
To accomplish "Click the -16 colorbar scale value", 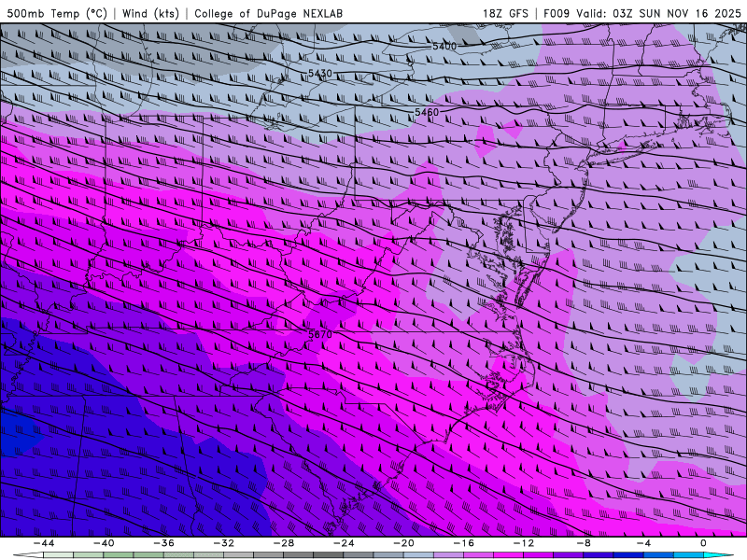I will click(x=463, y=543).
